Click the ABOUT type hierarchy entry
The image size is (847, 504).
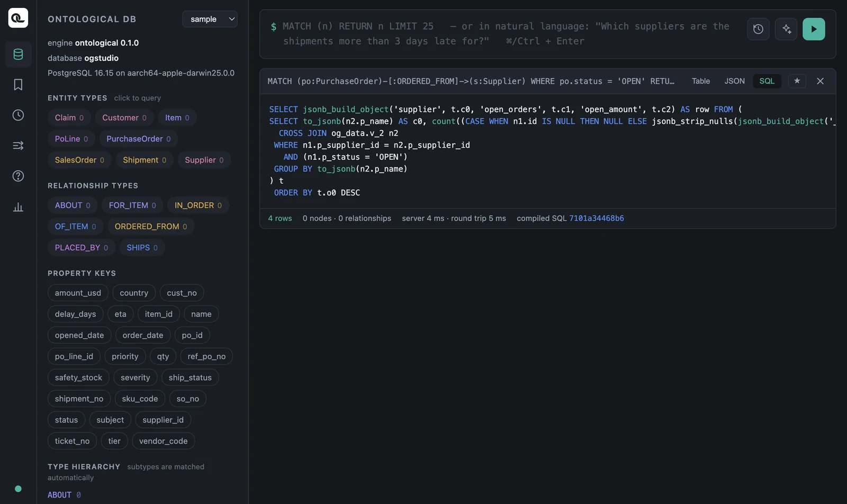64,495
